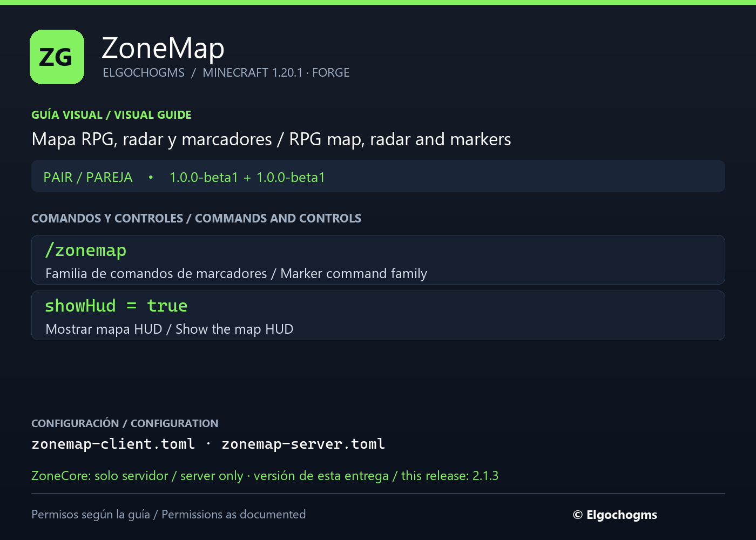Click the CONFIGURACIÓN / CONFIGURATION heading
The height and width of the screenshot is (540, 756).
(x=125, y=423)
